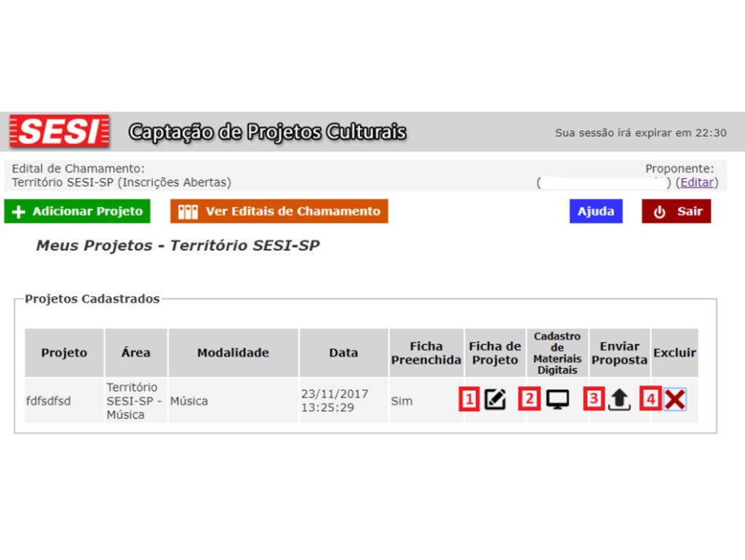Click the plus icon on Adicionar Projeto
The height and width of the screenshot is (560, 745).
[x=18, y=212]
